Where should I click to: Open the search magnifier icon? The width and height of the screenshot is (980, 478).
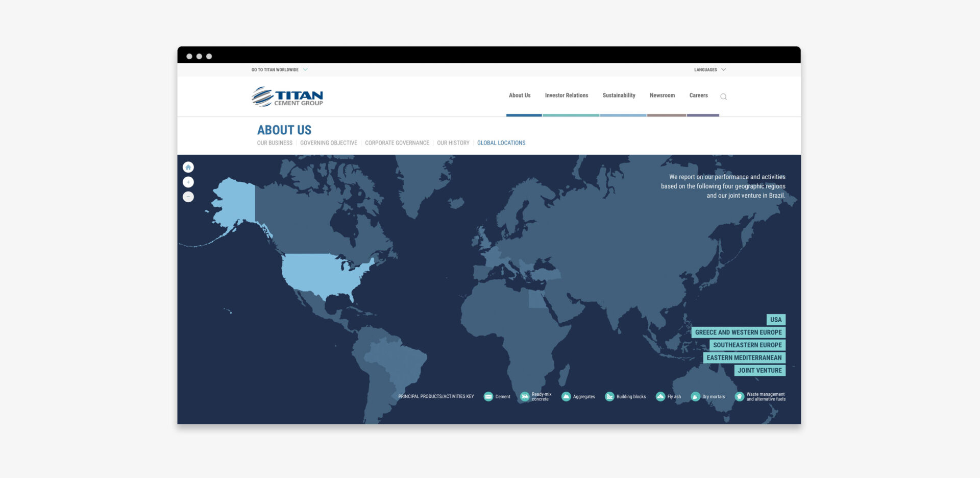tap(723, 97)
